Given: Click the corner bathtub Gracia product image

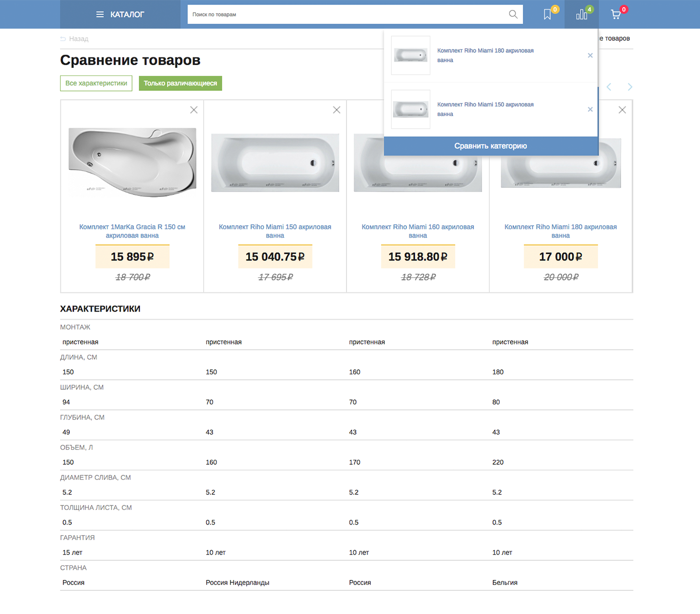Looking at the screenshot, I should [132, 162].
